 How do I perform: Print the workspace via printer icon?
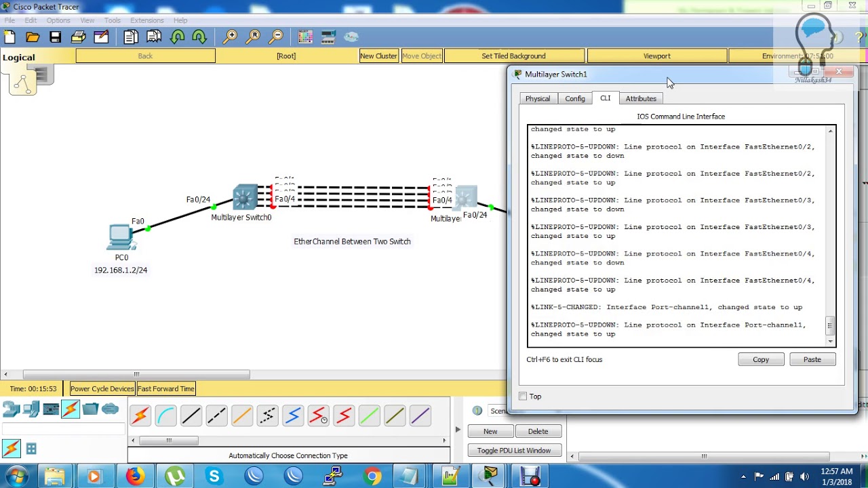(78, 37)
